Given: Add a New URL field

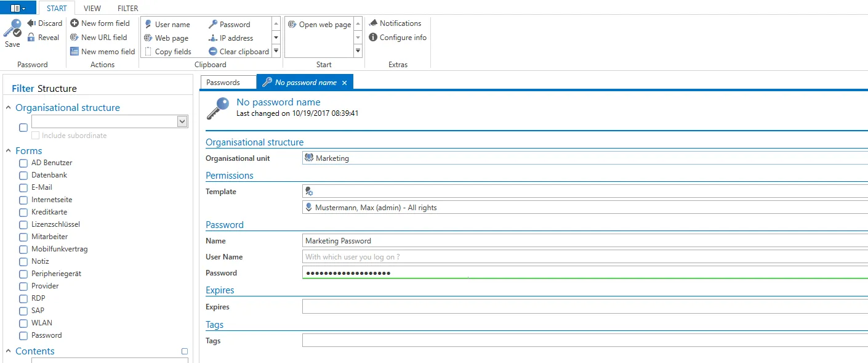Looking at the screenshot, I should pos(98,38).
